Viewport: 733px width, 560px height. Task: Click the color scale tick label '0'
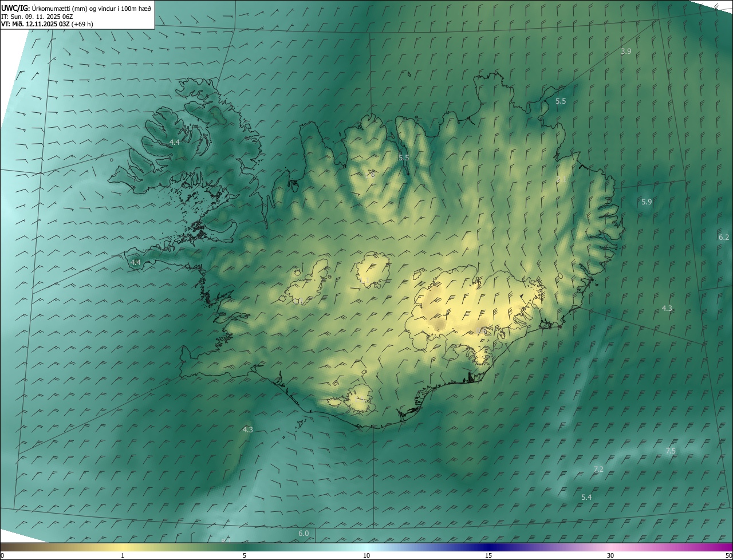click(2, 555)
